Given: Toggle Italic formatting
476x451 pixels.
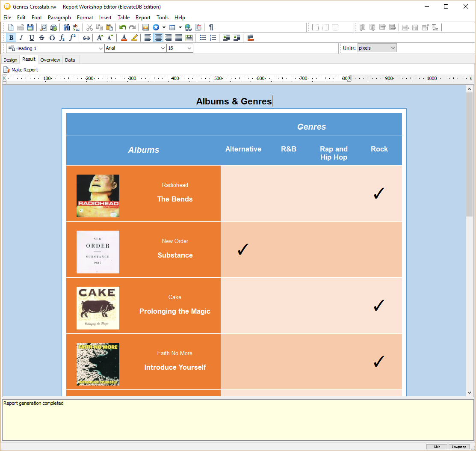Looking at the screenshot, I should click(x=21, y=38).
